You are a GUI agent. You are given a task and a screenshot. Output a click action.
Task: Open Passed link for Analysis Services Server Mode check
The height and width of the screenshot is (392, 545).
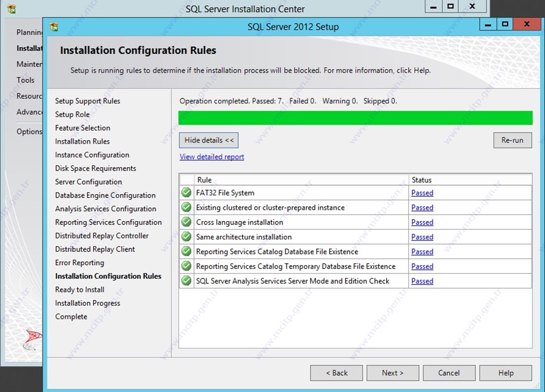tap(422, 281)
